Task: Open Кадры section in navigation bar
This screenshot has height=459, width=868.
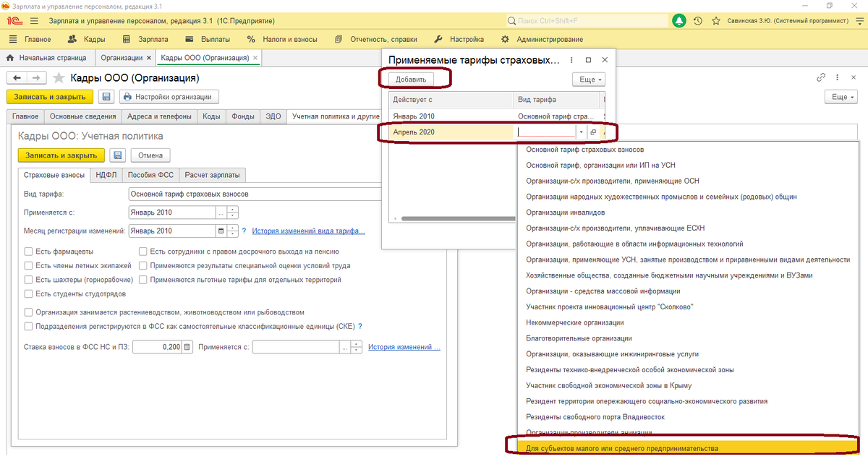Action: click(x=87, y=39)
